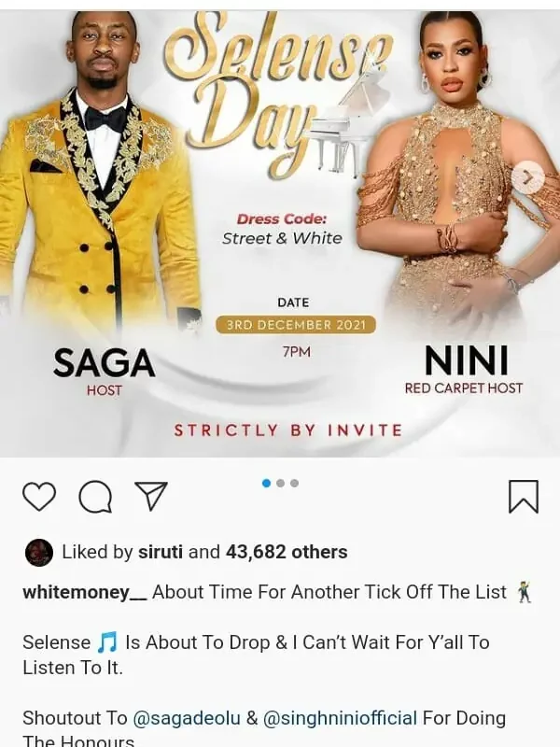Tap the music note emoji in caption
This screenshot has width=560, height=747.
pyautogui.click(x=107, y=642)
